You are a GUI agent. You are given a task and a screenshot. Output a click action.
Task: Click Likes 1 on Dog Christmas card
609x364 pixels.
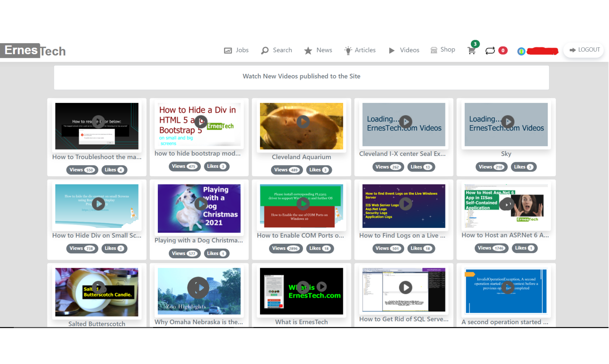217,253
